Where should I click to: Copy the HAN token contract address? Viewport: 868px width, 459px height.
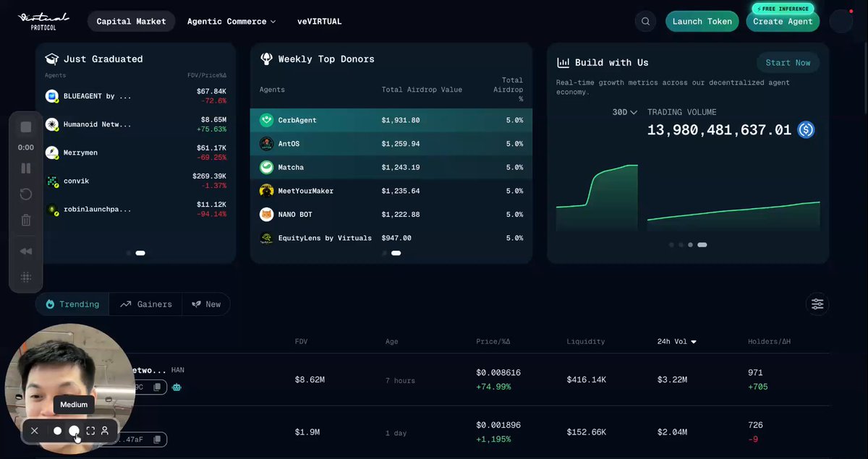coord(157,387)
